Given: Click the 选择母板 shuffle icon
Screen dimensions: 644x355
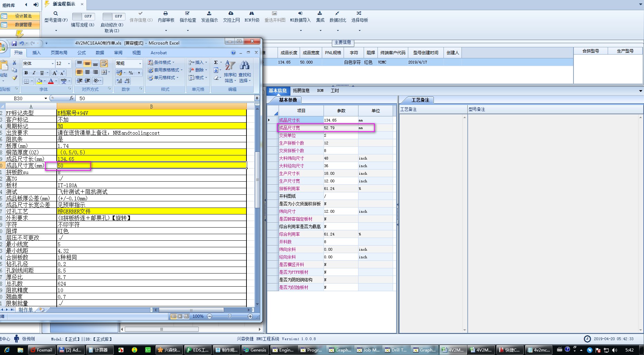Looking at the screenshot, I should coord(359,13).
